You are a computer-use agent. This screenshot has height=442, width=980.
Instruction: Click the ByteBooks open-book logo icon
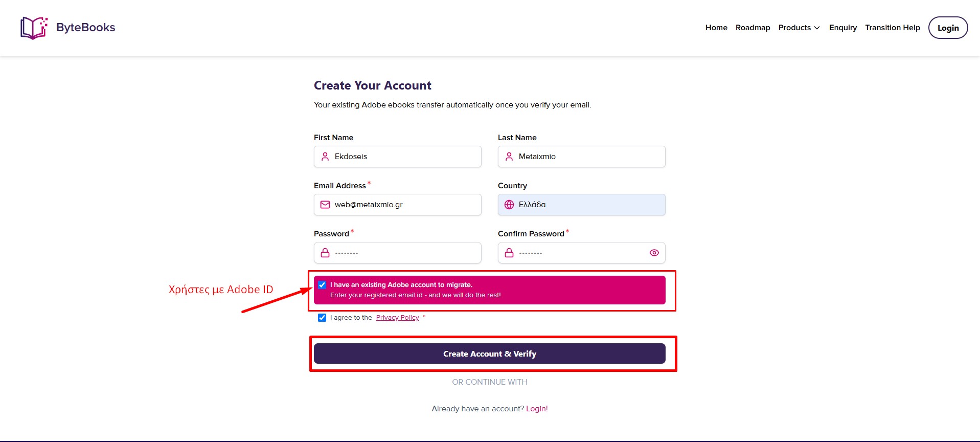pyautogui.click(x=34, y=28)
